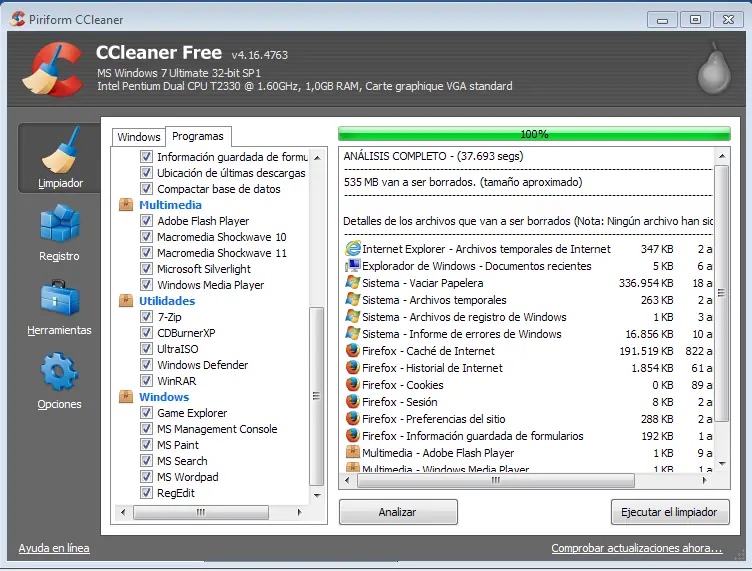
Task: Toggle the MS Paint checkbox
Action: point(146,444)
